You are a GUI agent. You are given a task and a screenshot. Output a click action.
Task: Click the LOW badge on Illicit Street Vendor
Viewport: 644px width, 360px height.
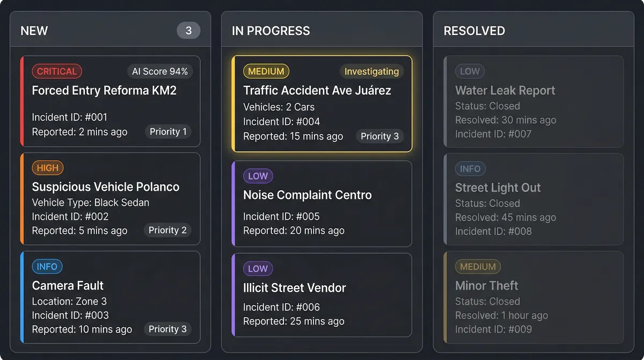point(258,269)
